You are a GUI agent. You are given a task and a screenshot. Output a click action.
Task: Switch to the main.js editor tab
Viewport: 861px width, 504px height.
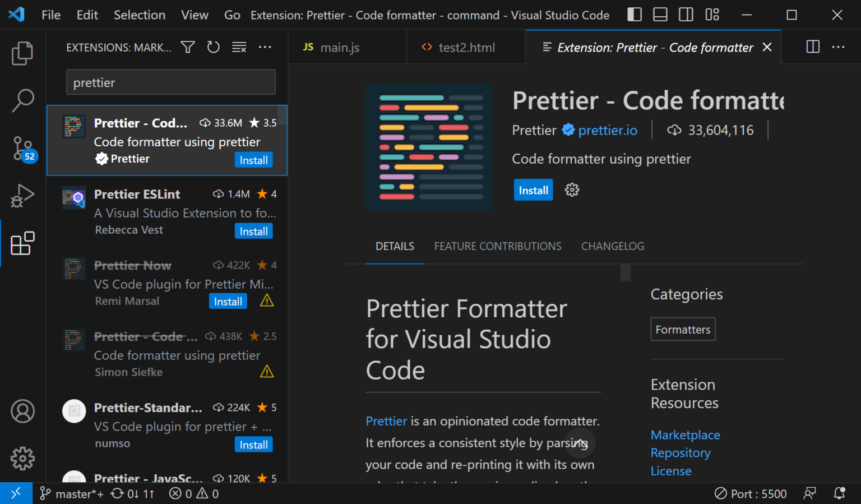pyautogui.click(x=339, y=47)
